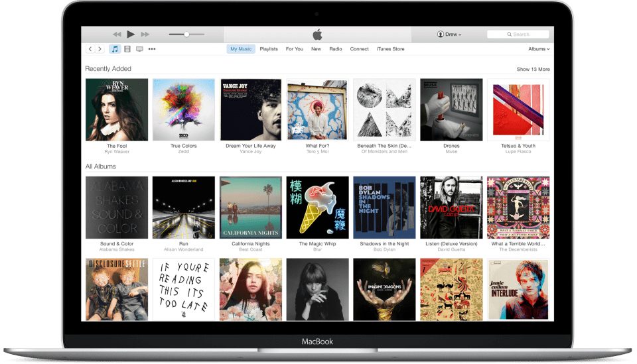The width and height of the screenshot is (637, 364).
Task: Click the Apple logo in the status display
Action: click(x=317, y=34)
